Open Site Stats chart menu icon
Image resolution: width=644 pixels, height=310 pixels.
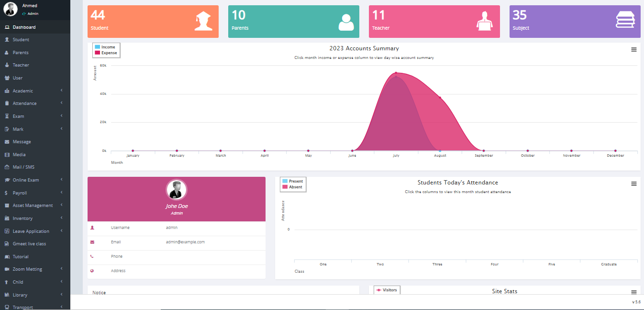(x=633, y=292)
